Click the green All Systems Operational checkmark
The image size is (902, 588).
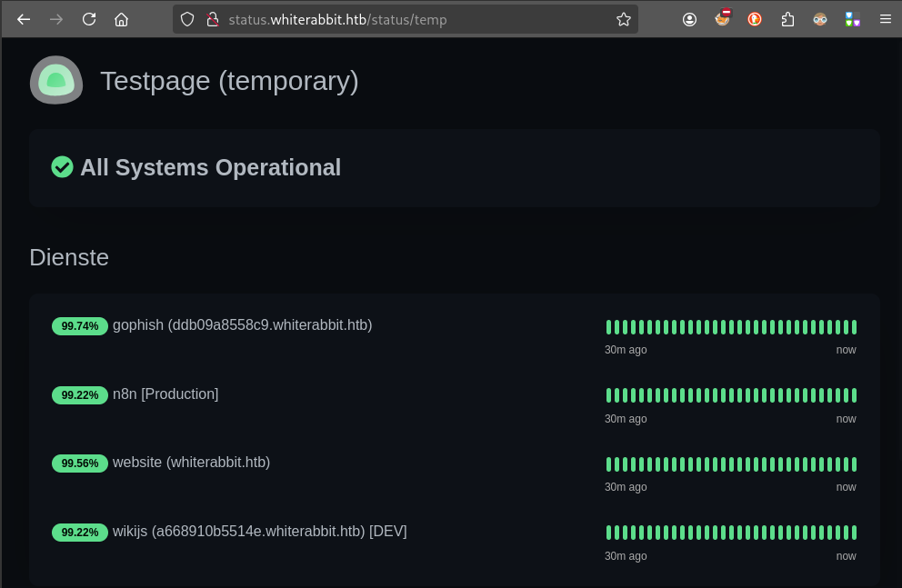[x=62, y=167]
